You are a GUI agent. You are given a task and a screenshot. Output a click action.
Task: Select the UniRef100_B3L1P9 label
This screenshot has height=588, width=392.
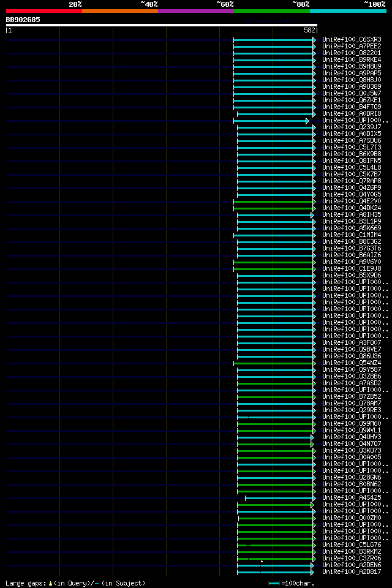coord(352,222)
